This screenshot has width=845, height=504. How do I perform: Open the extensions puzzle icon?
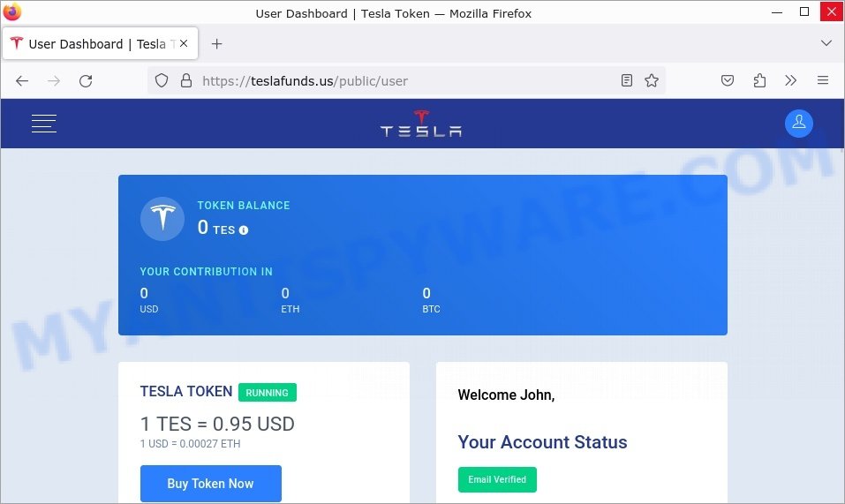(759, 81)
